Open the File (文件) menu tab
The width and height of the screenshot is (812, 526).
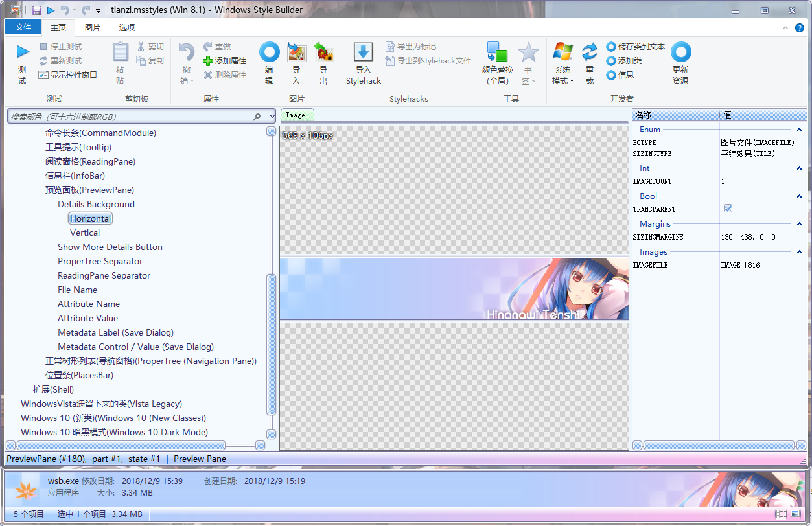23,27
